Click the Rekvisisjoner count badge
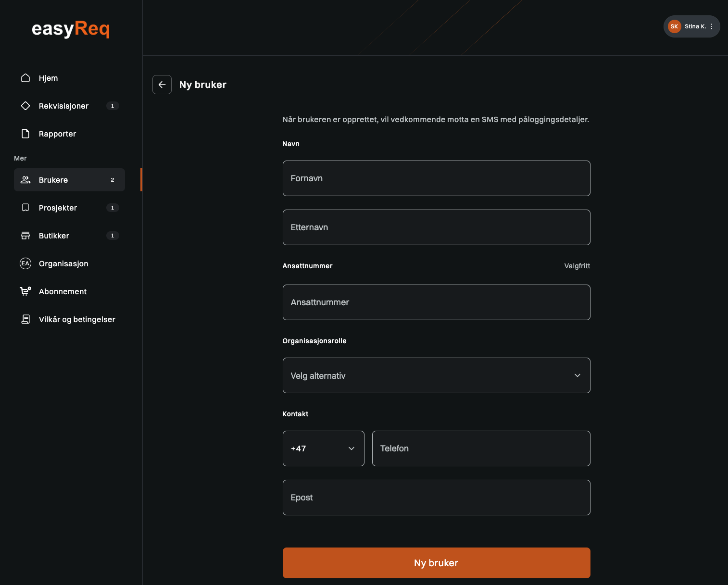728x585 pixels. coord(113,106)
